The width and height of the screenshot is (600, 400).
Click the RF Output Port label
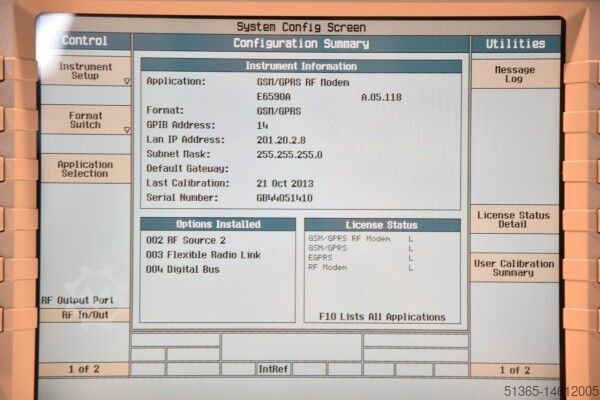(x=78, y=300)
